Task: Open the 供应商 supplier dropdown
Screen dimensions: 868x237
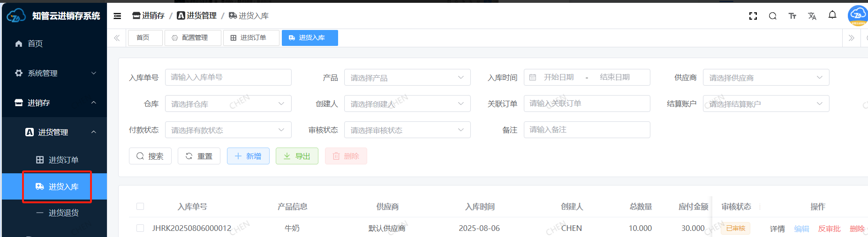Action: [x=765, y=78]
